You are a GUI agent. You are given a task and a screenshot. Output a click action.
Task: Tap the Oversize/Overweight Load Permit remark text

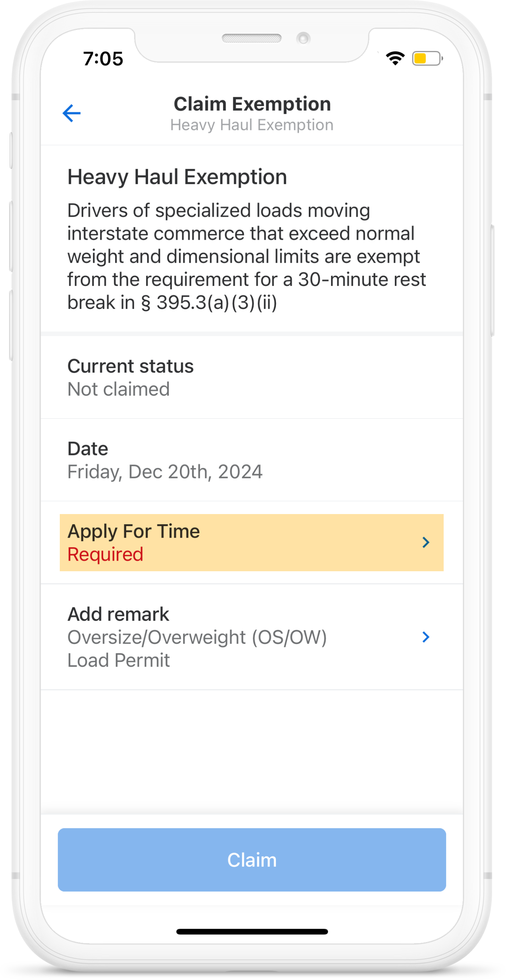coord(197,648)
